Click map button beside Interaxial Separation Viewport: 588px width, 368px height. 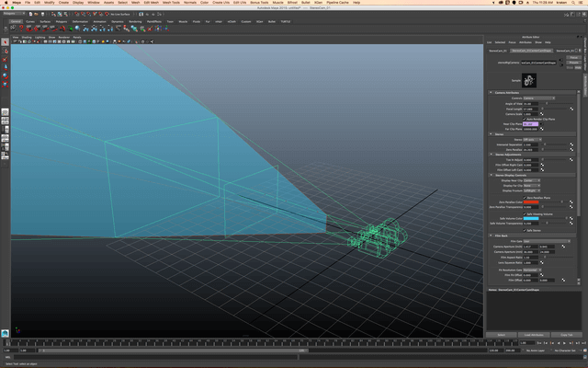(x=571, y=144)
